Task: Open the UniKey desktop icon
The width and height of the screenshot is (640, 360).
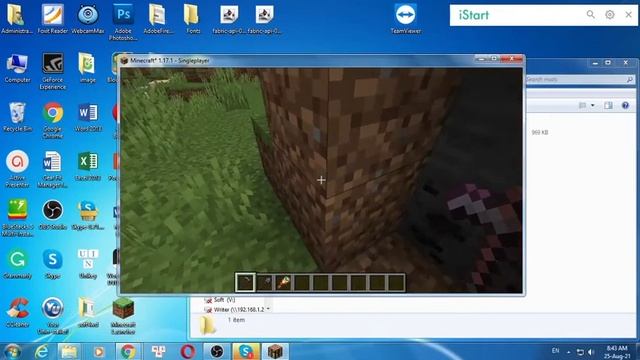Action: tap(88, 264)
